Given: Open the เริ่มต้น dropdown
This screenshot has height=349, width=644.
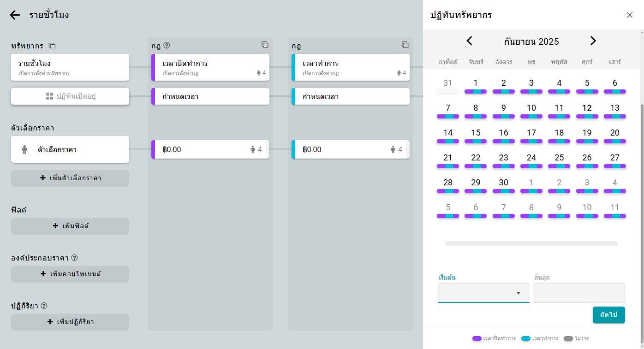Looking at the screenshot, I should 483,293.
